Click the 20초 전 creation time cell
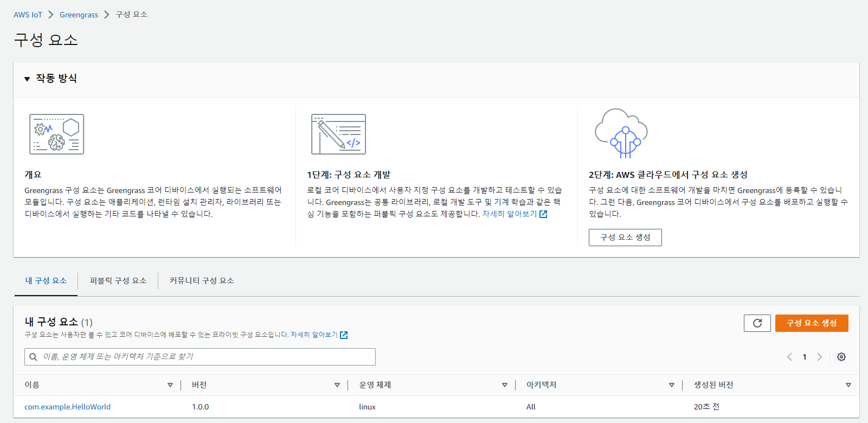The width and height of the screenshot is (868, 423). click(706, 407)
